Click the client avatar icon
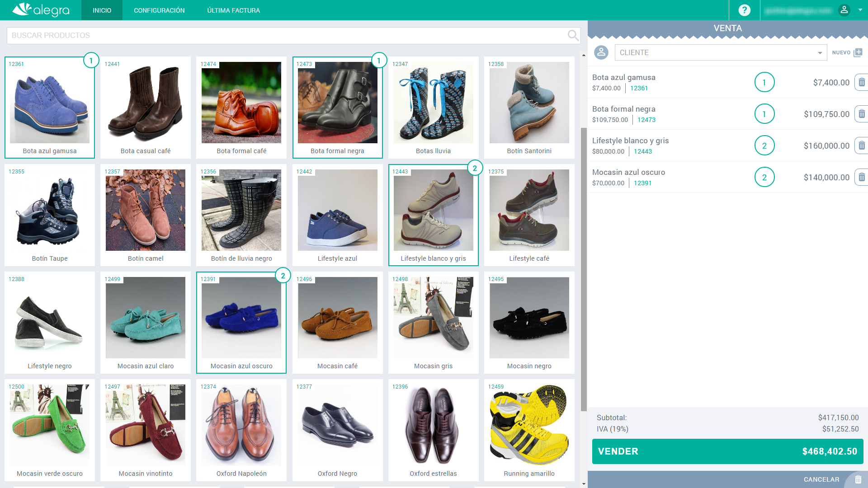The width and height of the screenshot is (868, 488). point(601,52)
